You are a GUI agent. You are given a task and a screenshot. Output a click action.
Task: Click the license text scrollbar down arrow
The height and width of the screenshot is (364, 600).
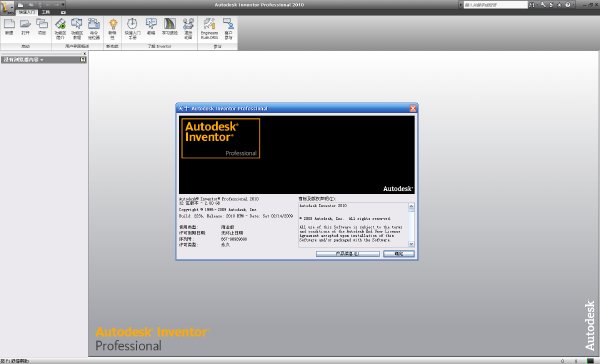411,244
